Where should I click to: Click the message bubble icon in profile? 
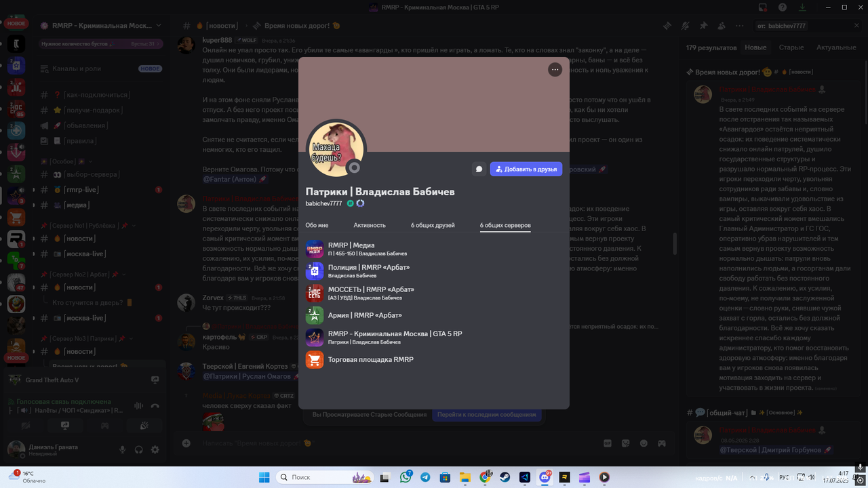479,169
